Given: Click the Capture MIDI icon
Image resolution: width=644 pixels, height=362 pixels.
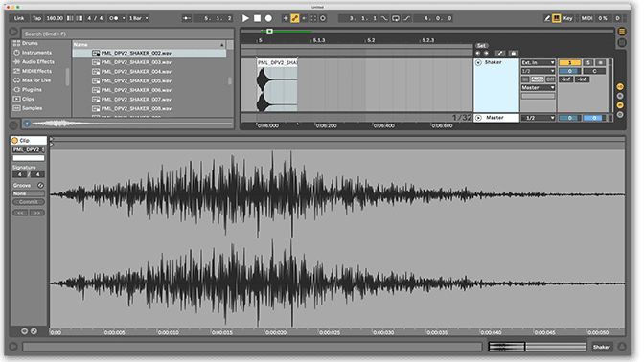Looking at the screenshot, I should (313, 18).
